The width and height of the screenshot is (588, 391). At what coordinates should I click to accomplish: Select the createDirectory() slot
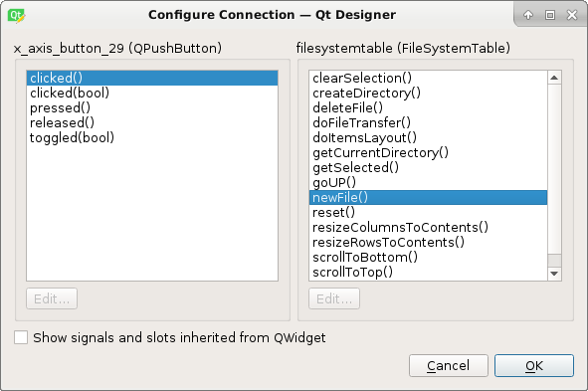[x=428, y=93]
